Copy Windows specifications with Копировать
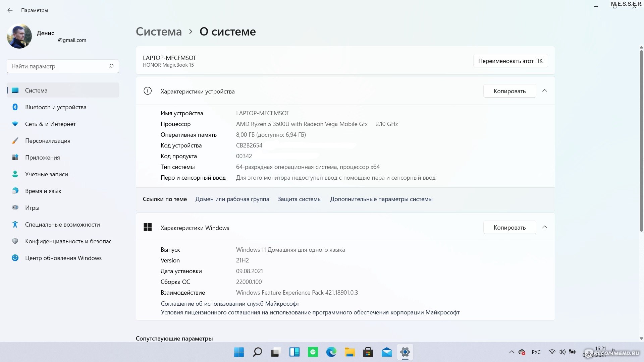 coord(509,227)
